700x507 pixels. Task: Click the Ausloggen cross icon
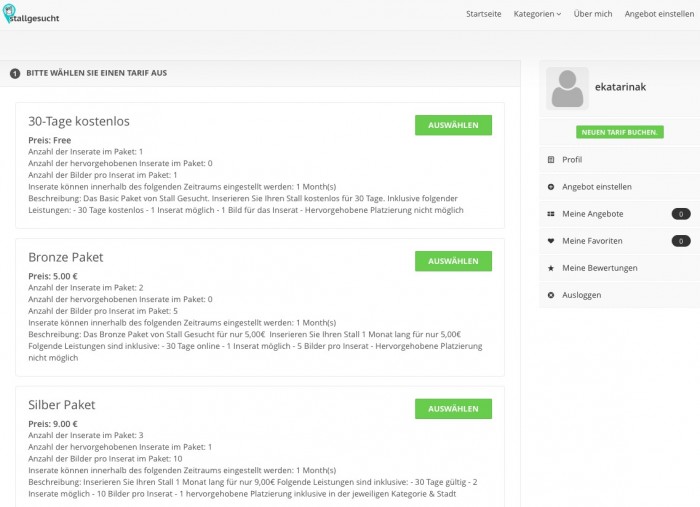[551, 295]
